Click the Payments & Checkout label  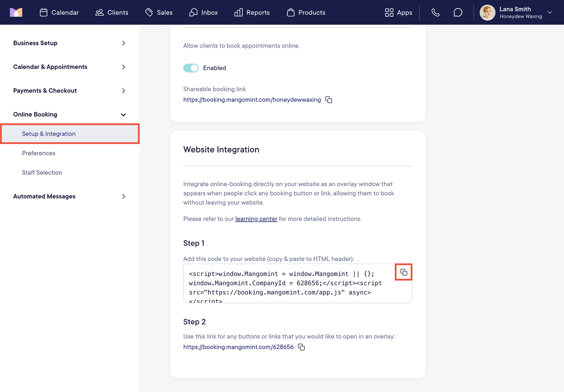(45, 91)
